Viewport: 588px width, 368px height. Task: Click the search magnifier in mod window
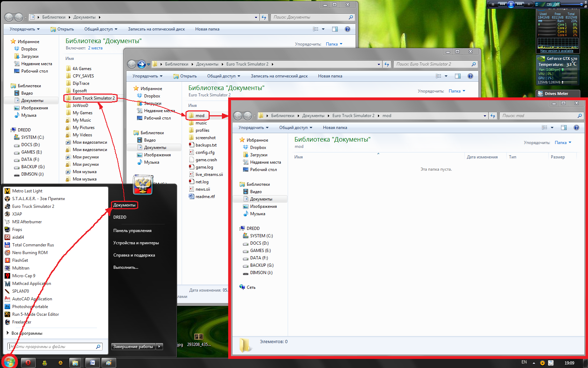[x=579, y=116]
